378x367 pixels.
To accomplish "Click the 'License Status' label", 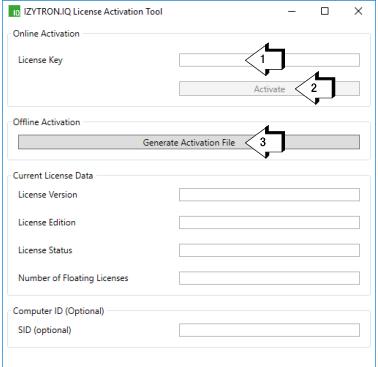I will coord(45,250).
